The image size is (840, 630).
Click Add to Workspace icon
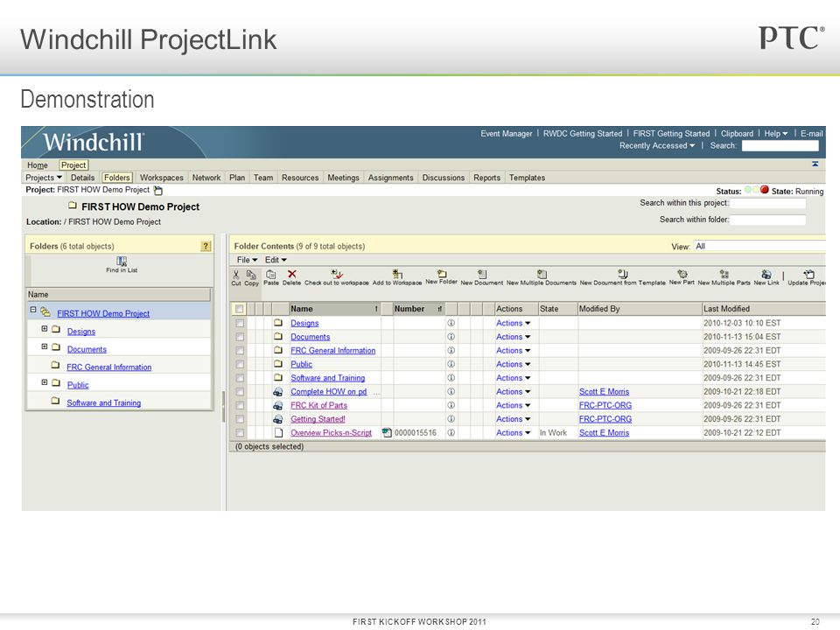(397, 274)
